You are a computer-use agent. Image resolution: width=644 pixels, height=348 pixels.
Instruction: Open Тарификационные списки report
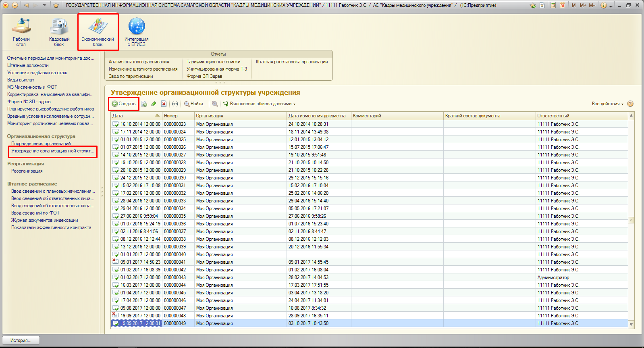[213, 62]
